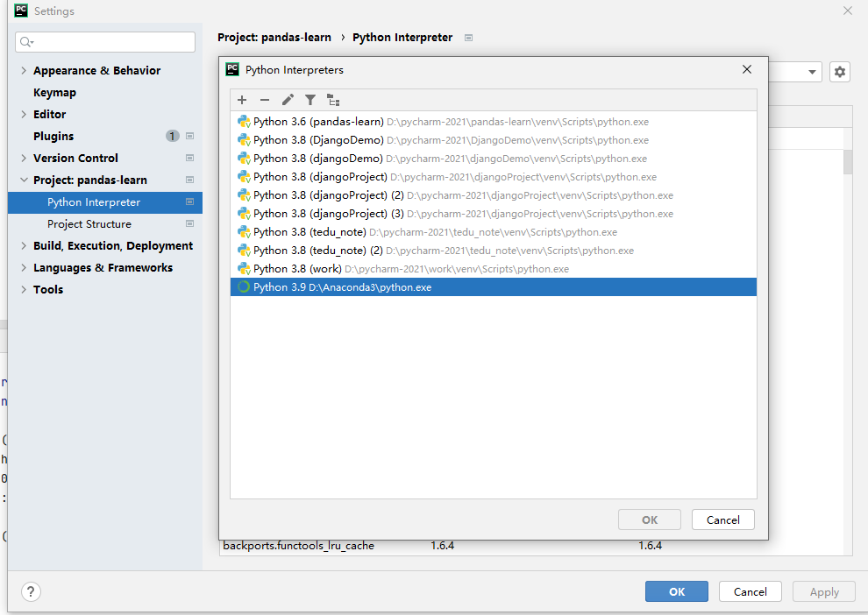Click Cancel button in Settings window

coord(751,591)
